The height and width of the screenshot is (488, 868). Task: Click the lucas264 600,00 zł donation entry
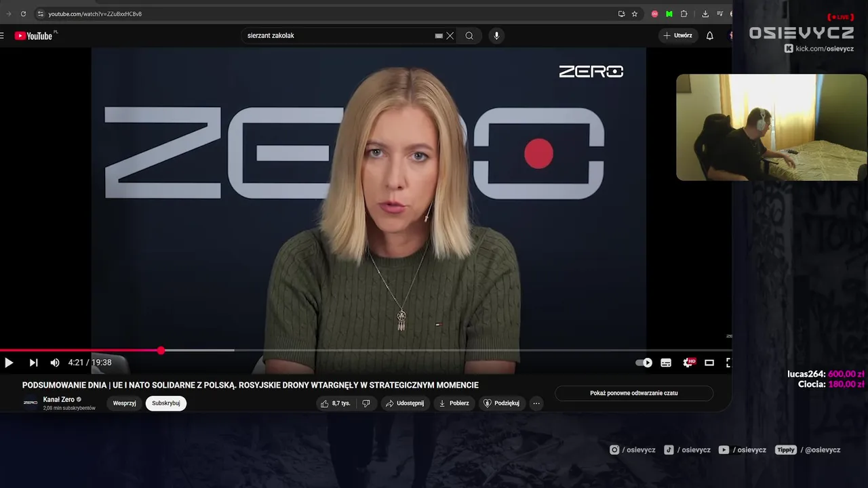[826, 374]
